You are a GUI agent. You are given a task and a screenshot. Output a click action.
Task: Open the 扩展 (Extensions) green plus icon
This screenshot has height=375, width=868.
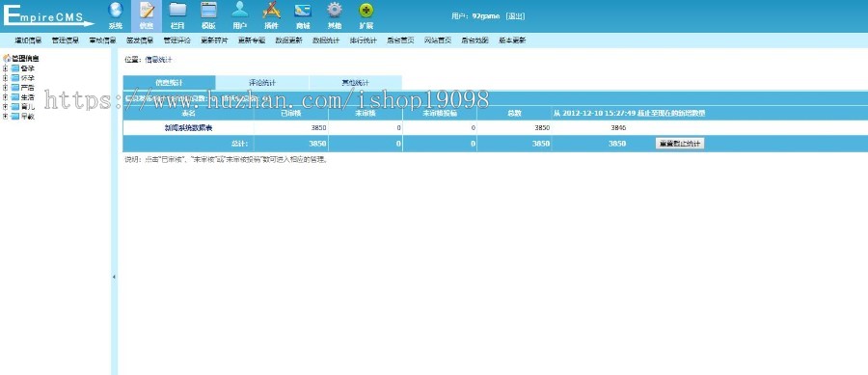[366, 11]
